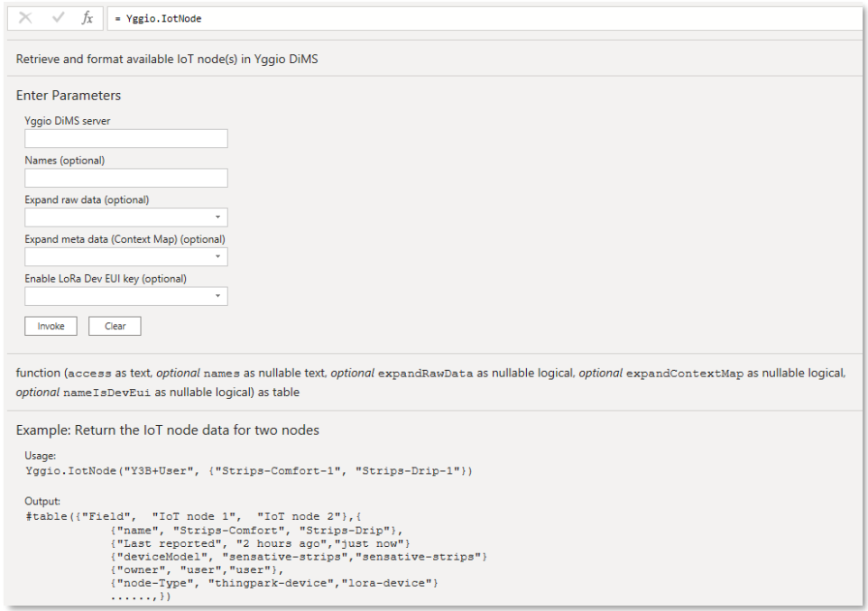Click the 'Usage:' label
Screen dimensions: 868x611
click(40, 456)
